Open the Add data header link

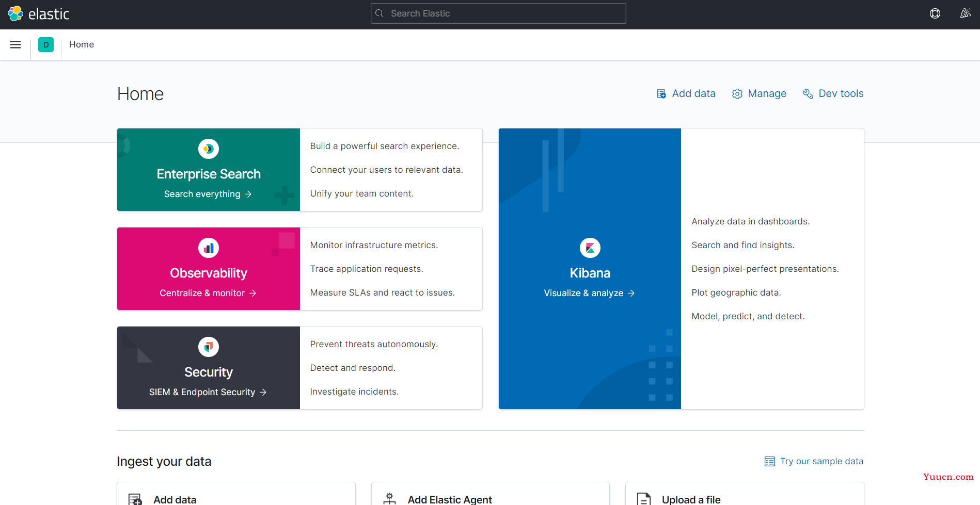[x=686, y=93]
